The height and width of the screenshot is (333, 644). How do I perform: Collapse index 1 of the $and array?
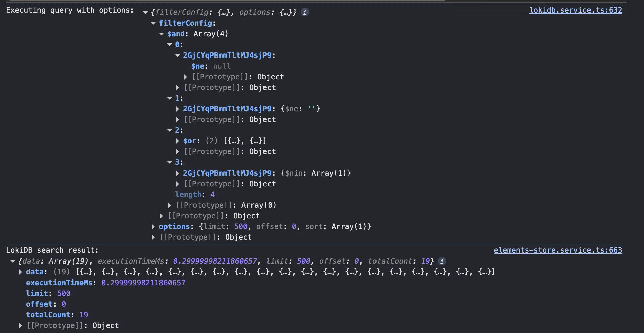click(170, 98)
